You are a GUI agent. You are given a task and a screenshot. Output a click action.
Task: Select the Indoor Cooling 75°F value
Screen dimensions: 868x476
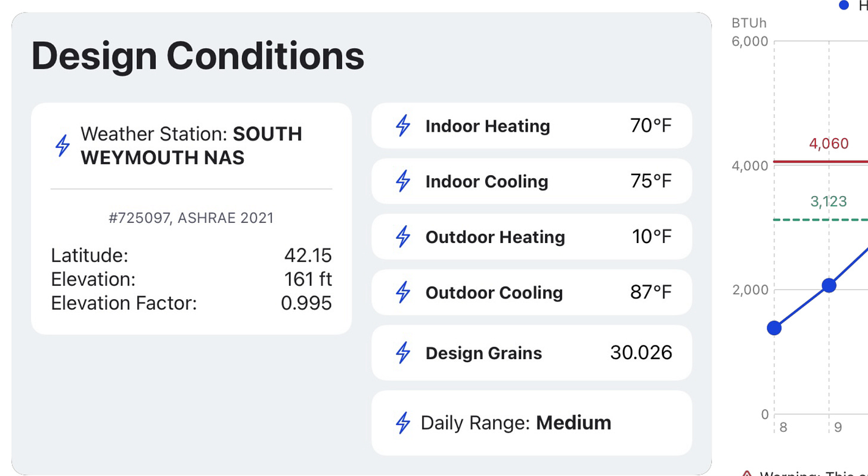(x=651, y=181)
